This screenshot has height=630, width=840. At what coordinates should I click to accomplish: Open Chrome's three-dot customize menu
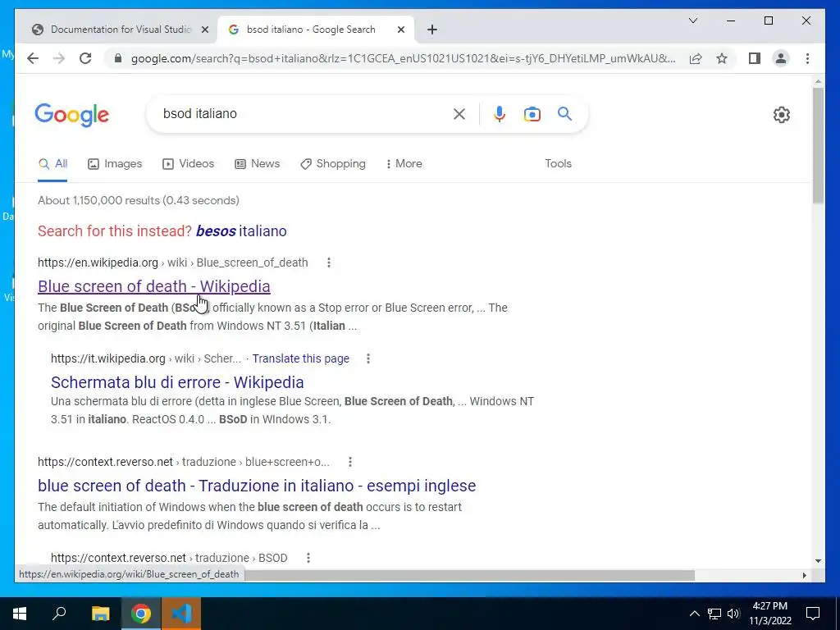tap(807, 58)
